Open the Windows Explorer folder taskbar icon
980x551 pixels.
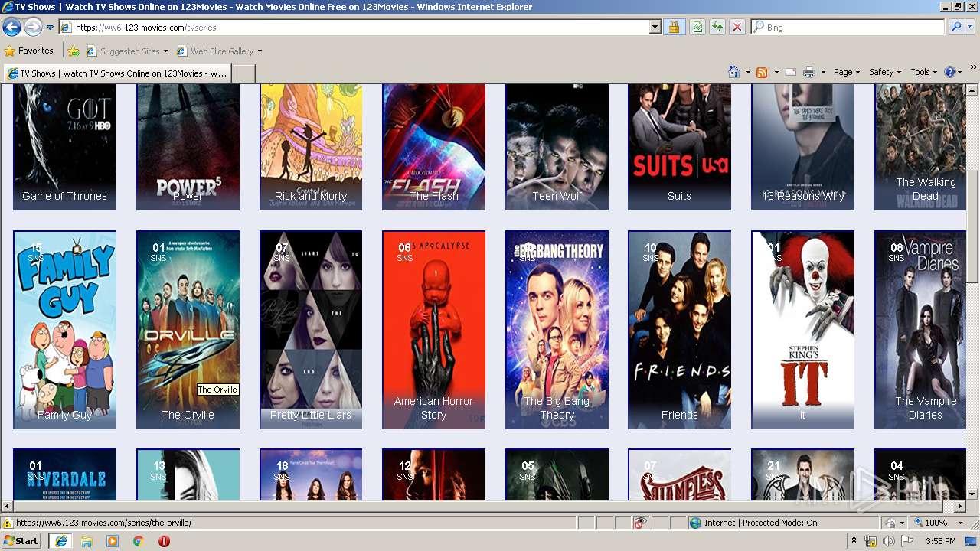click(87, 540)
